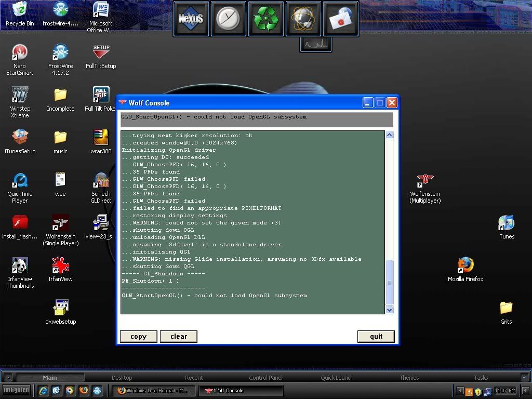This screenshot has height=399, width=532.
Task: Click the mail envelope dock icon
Action: pyautogui.click(x=341, y=18)
